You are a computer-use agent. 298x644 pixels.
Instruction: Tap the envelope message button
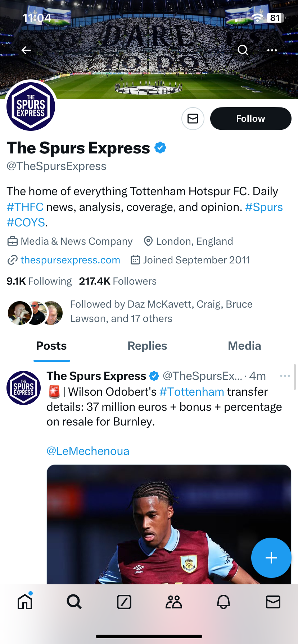point(193,119)
